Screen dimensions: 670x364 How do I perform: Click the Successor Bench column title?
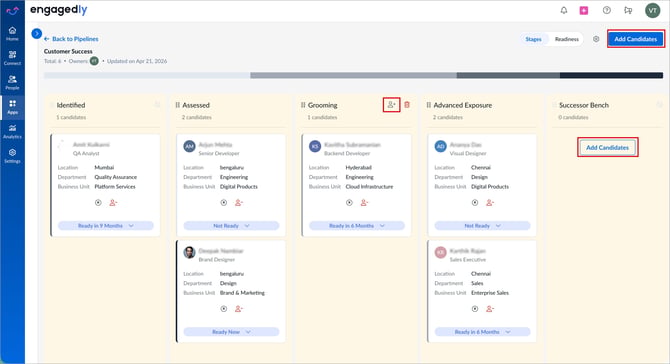584,105
